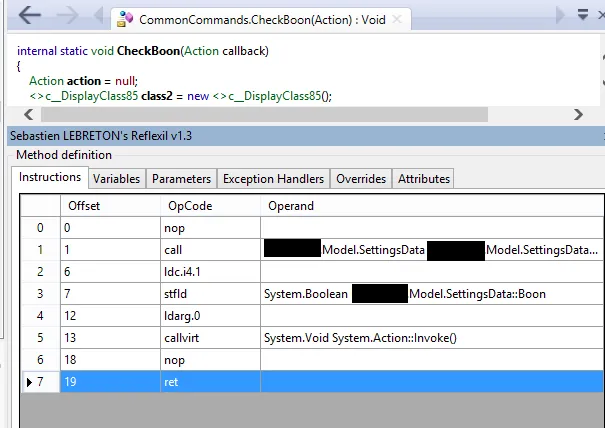Select the Instructions tab
The height and width of the screenshot is (428, 605).
point(51,178)
